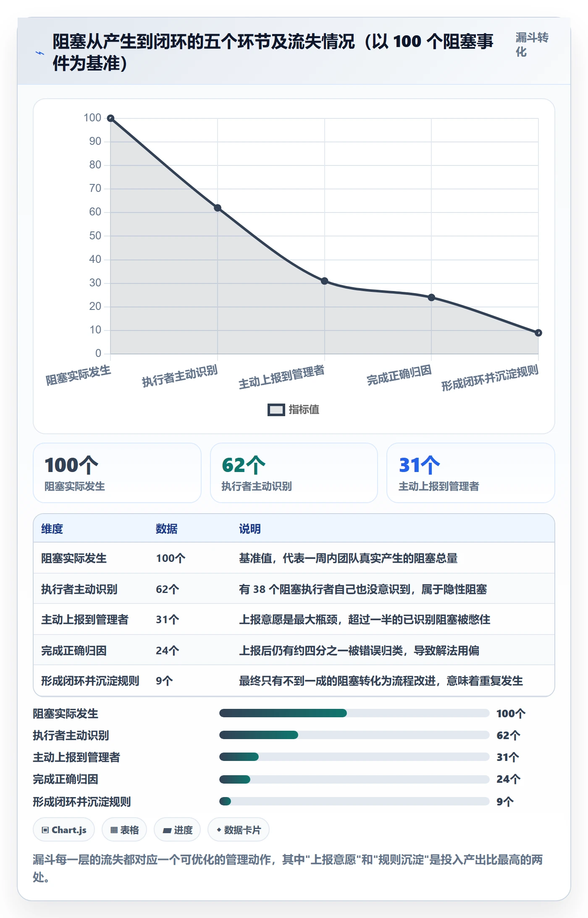The width and height of the screenshot is (588, 918).
Task: Click the progress bar for 形成闭环并沉淀规则
Action: point(354,801)
